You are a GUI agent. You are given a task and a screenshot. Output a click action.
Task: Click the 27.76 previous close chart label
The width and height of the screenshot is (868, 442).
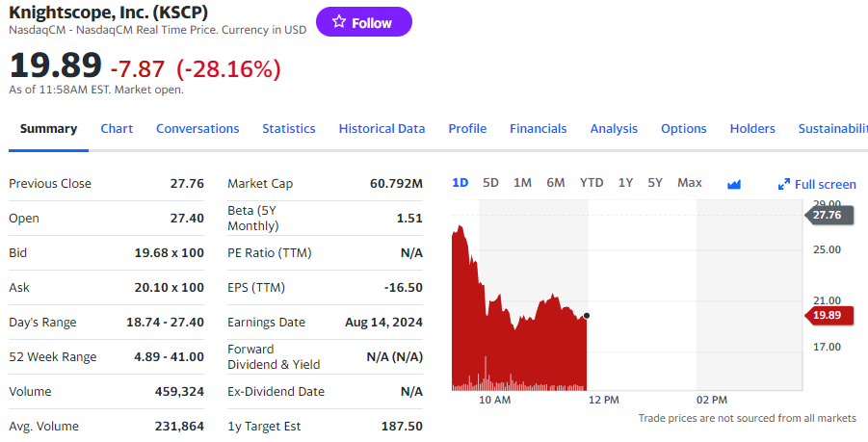tap(829, 215)
